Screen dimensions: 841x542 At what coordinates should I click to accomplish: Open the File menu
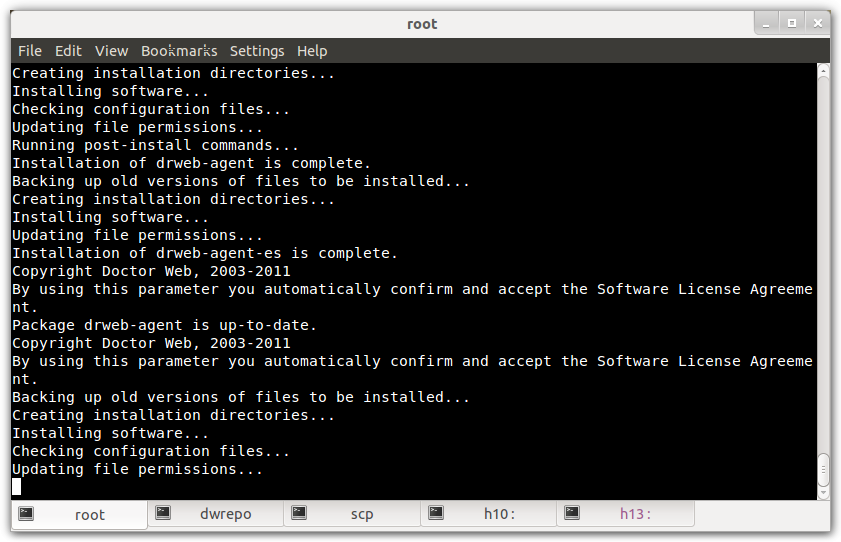tap(30, 51)
